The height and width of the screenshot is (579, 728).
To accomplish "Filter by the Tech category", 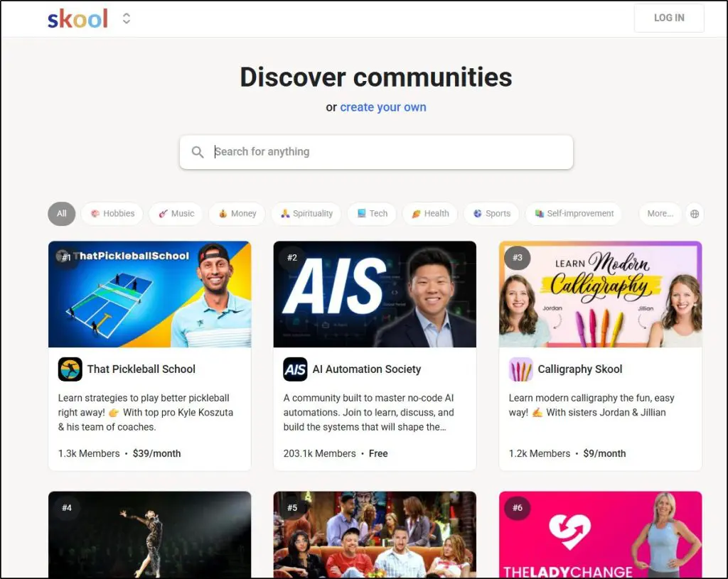I will [372, 214].
